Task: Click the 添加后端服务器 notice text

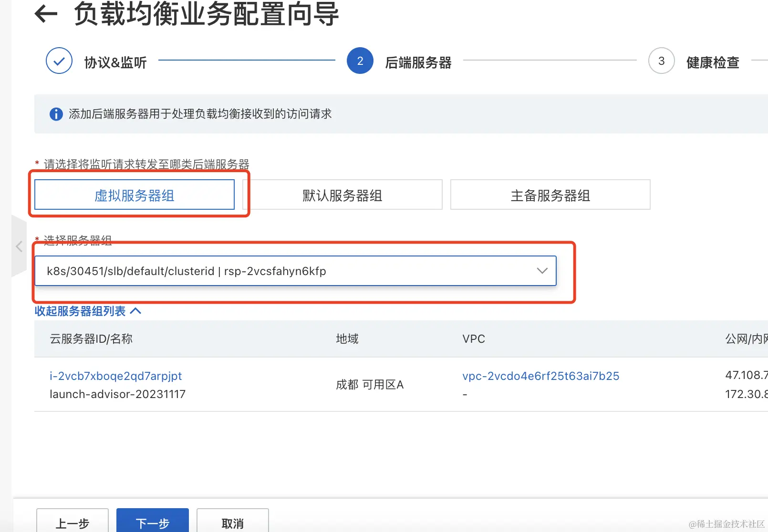Action: [200, 114]
